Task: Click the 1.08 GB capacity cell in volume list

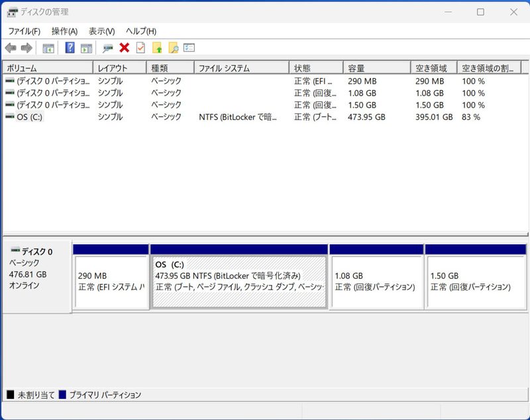Action: point(362,93)
